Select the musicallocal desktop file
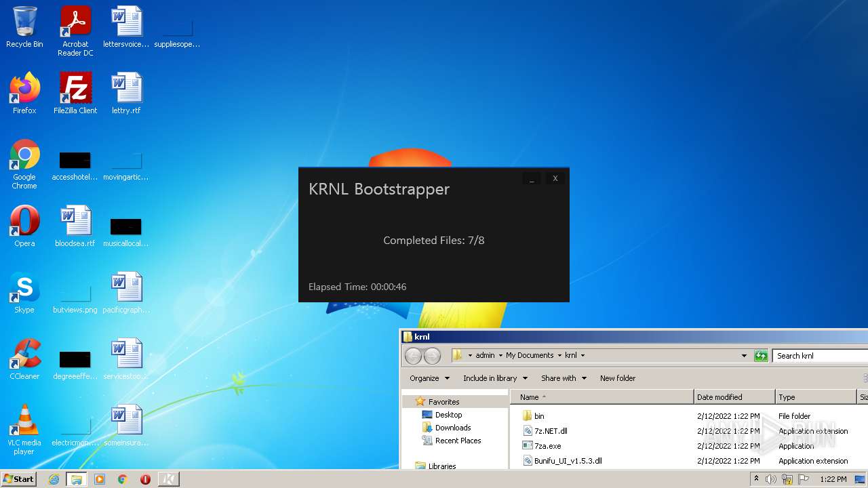The image size is (868, 488). [126, 233]
